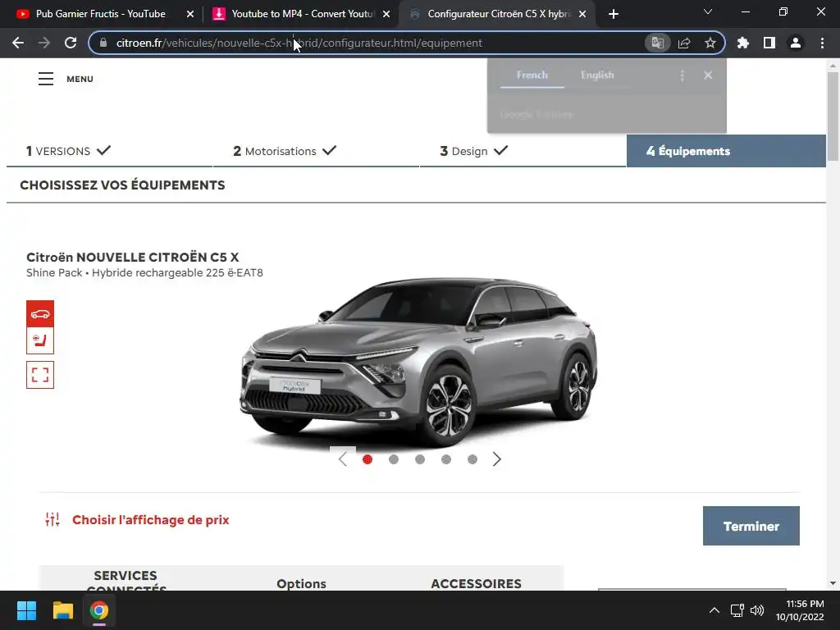Go to step 2 Motorisations
840x630 pixels.
316,151
